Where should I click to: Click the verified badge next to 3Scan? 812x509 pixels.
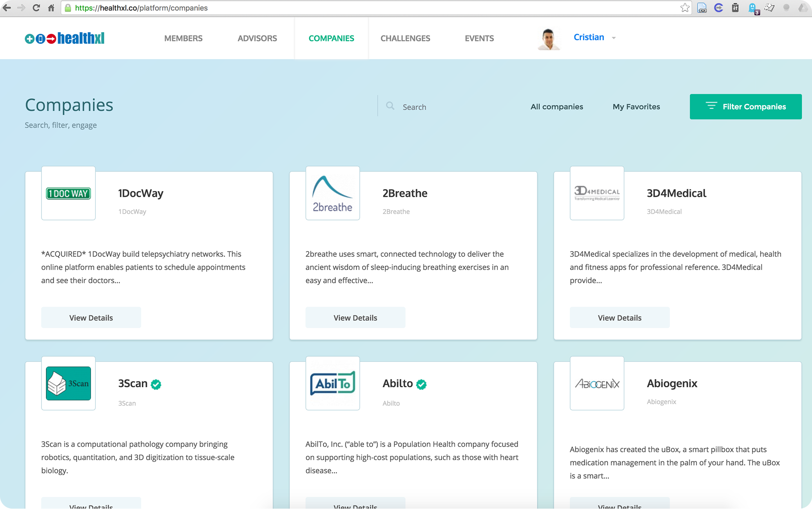(x=156, y=384)
